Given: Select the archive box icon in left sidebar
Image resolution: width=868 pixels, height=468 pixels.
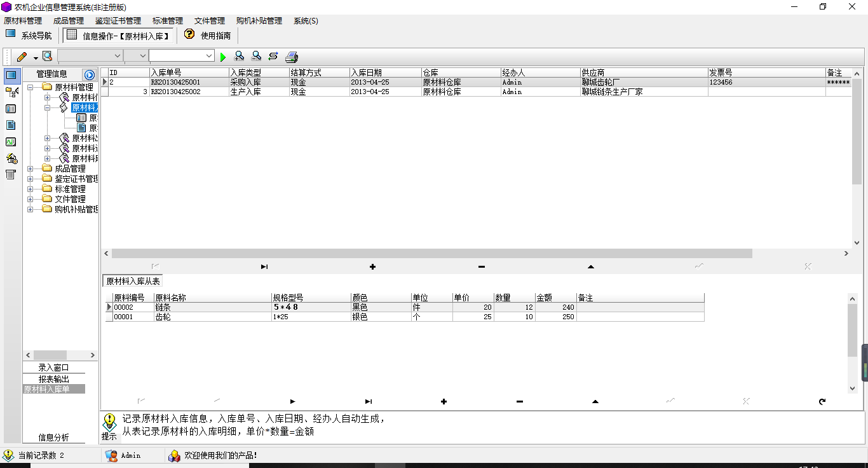Looking at the screenshot, I should pos(11,175).
